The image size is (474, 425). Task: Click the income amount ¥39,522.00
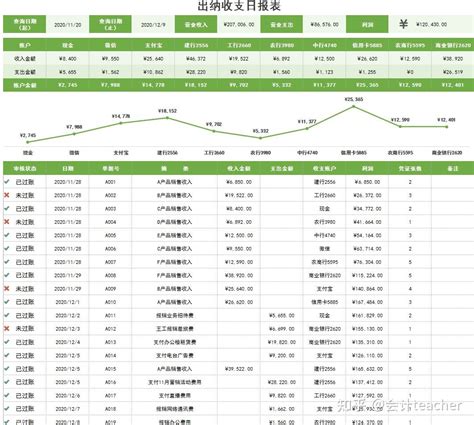coord(239,369)
